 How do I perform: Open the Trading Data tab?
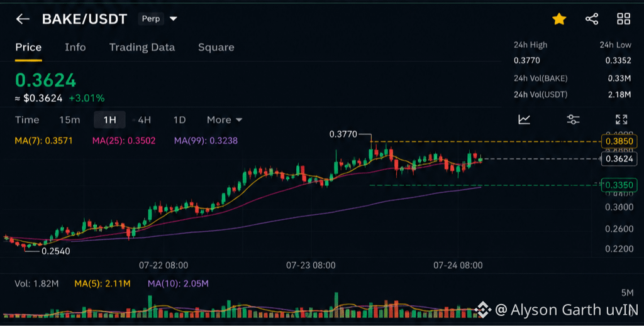point(142,47)
